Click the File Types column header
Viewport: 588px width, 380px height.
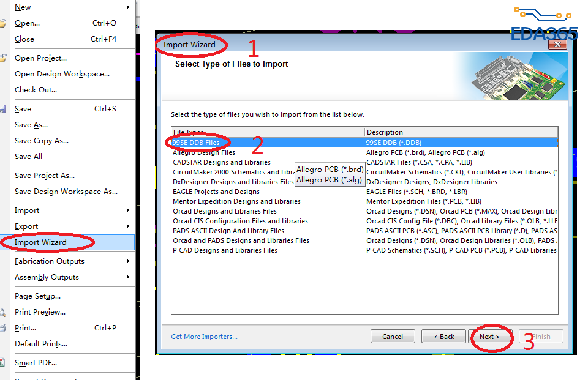pyautogui.click(x=268, y=132)
